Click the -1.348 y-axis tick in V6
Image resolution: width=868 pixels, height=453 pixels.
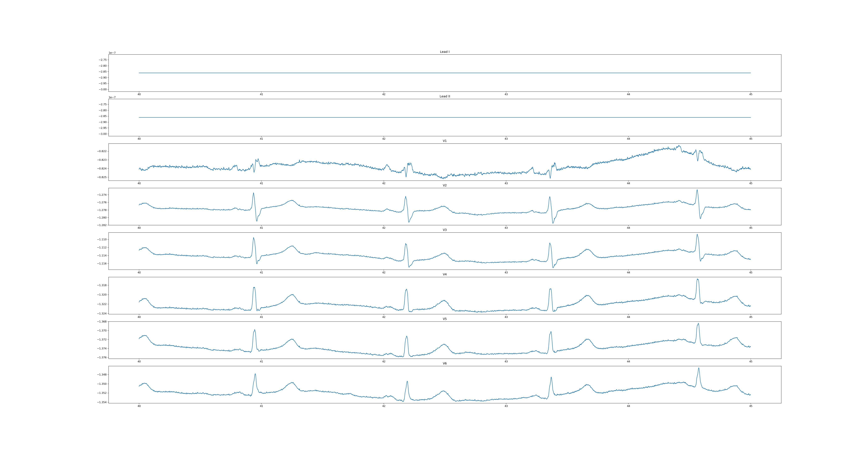pyautogui.click(x=102, y=375)
